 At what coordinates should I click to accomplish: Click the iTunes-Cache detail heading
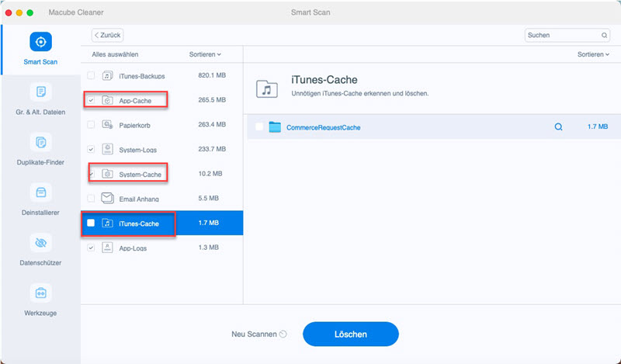(324, 80)
